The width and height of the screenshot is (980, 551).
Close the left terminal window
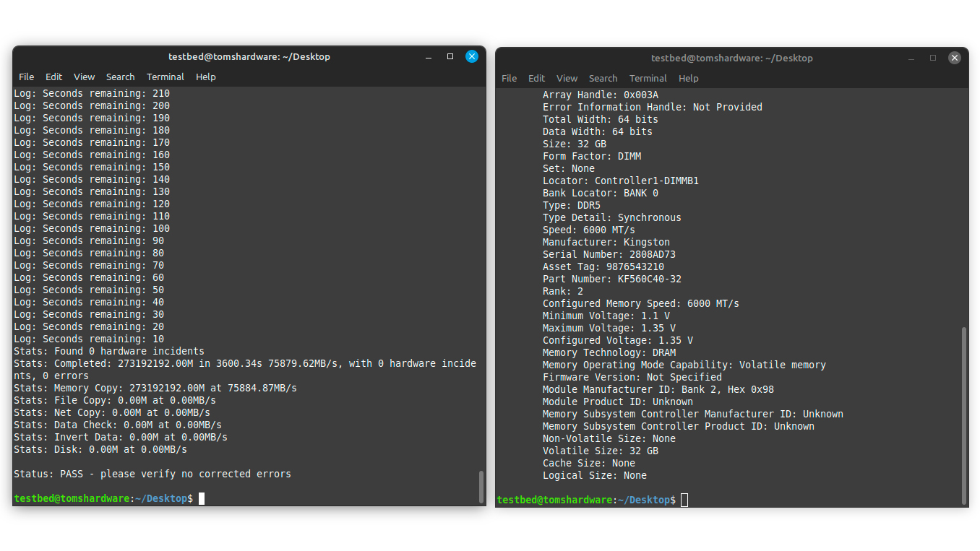point(472,56)
